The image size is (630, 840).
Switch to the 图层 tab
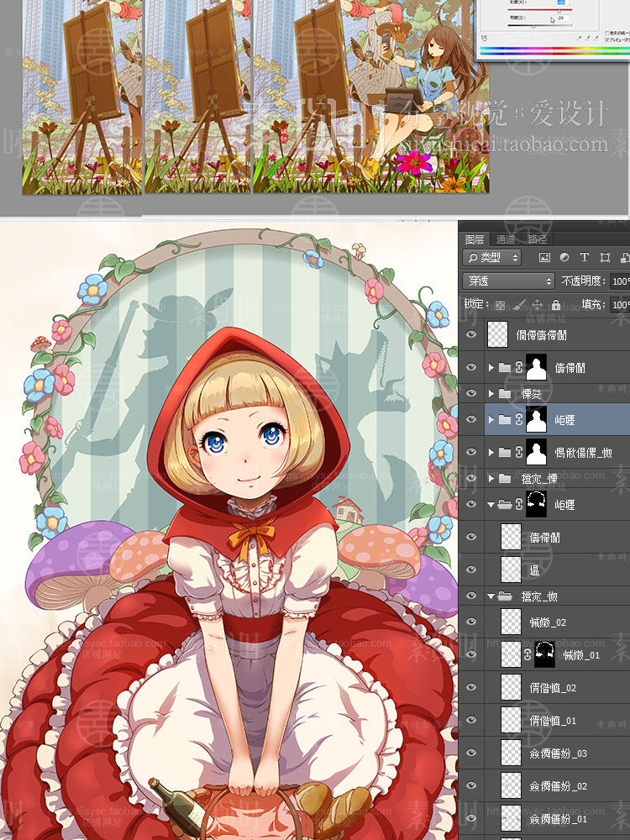[x=475, y=239]
